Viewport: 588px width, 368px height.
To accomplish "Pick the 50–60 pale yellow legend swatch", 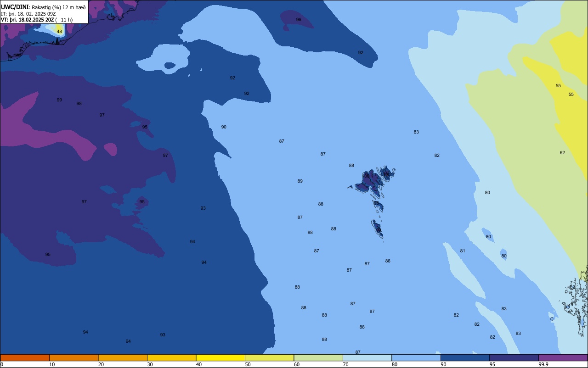I will [x=269, y=357].
